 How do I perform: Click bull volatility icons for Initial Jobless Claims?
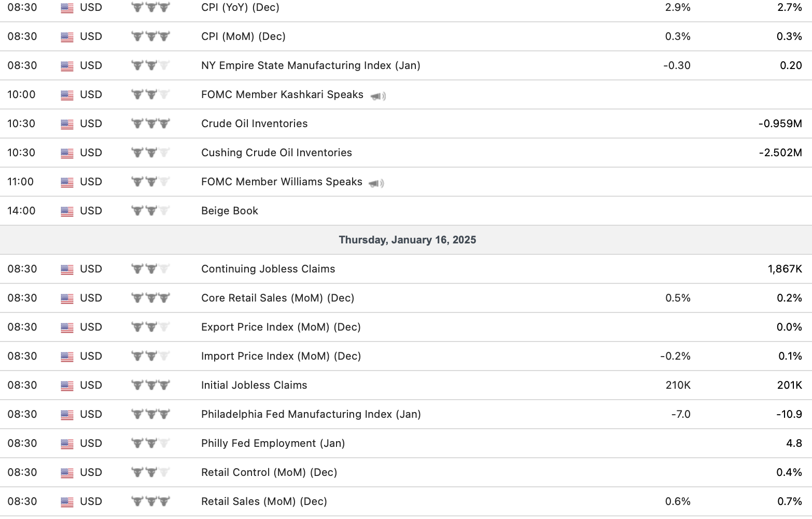click(150, 385)
